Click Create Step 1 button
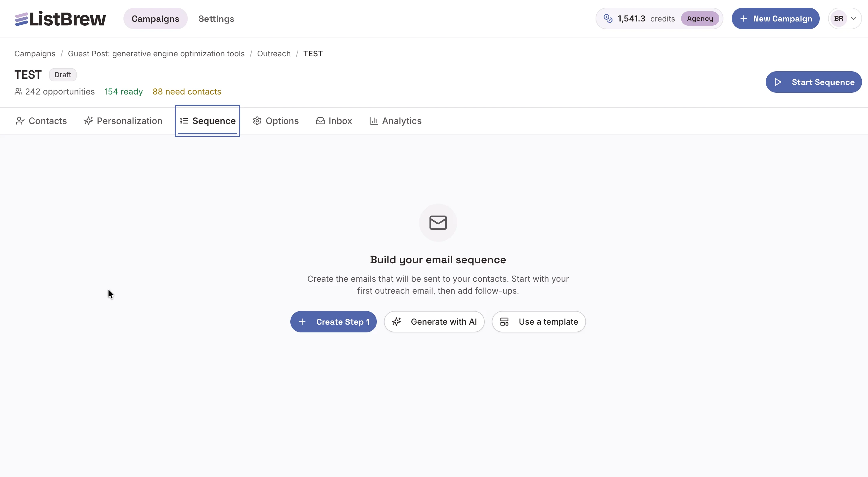 click(x=334, y=322)
